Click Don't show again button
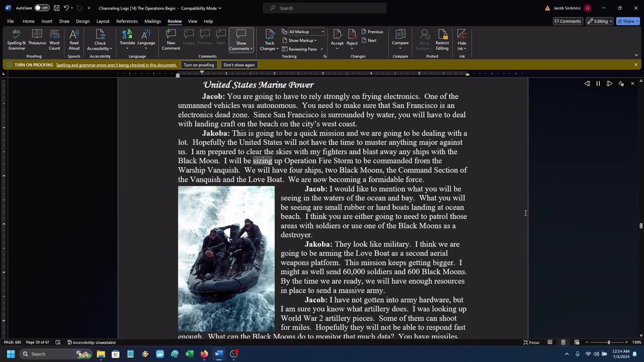Viewport: 644px width, 362px height. tap(239, 65)
